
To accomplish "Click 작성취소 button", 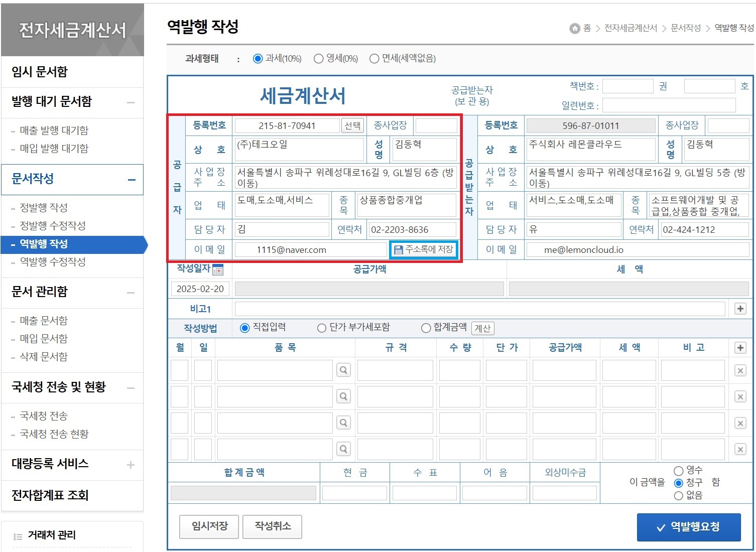I will point(273,526).
